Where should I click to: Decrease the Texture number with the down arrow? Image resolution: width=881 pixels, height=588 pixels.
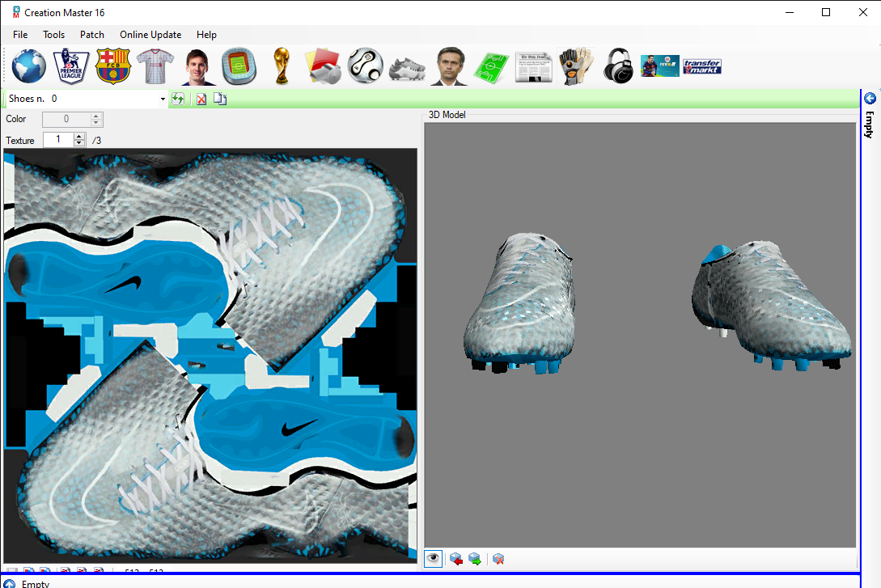79,143
